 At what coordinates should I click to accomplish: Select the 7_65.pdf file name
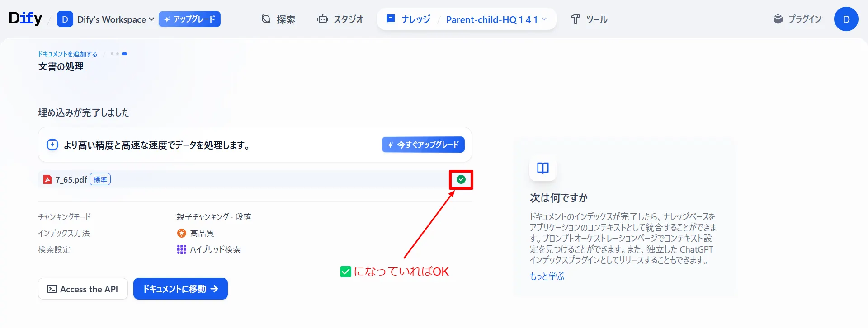pyautogui.click(x=71, y=179)
